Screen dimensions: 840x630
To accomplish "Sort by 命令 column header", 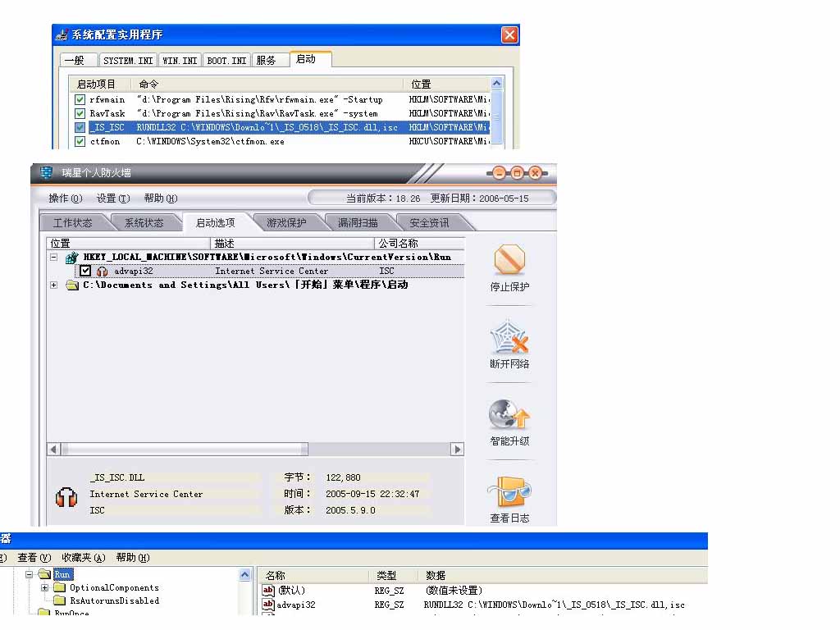I will tap(267, 84).
